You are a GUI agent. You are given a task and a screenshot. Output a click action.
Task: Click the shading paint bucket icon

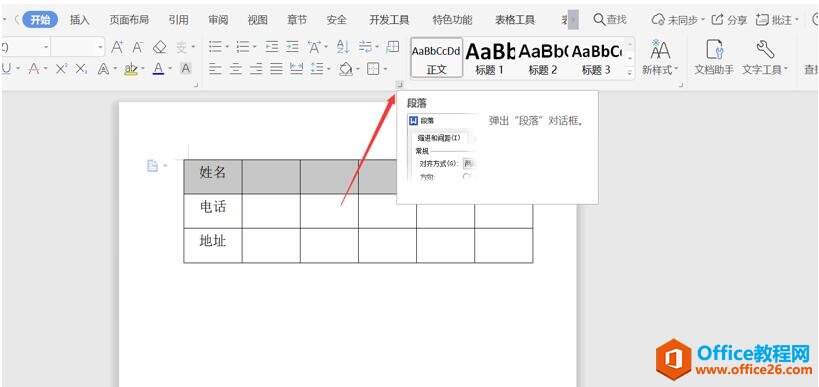pos(345,68)
